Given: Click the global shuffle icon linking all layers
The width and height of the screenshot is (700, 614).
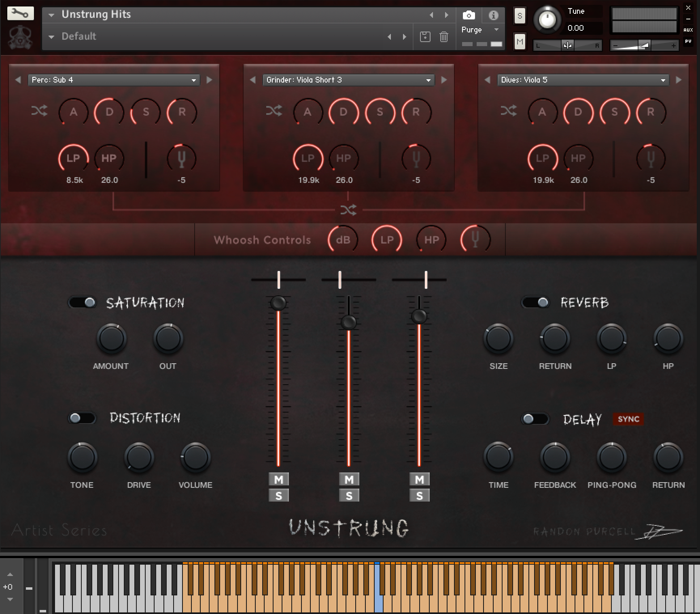Looking at the screenshot, I should pos(348,210).
